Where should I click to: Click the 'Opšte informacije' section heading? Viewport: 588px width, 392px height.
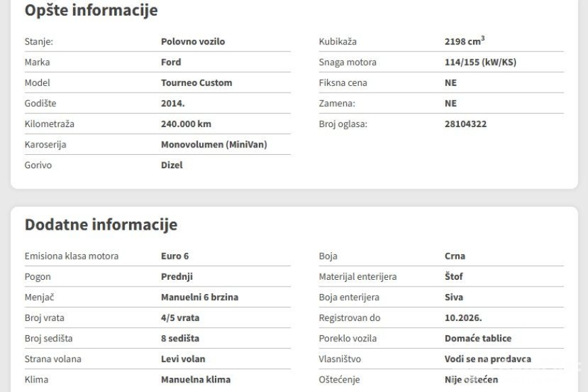click(91, 10)
